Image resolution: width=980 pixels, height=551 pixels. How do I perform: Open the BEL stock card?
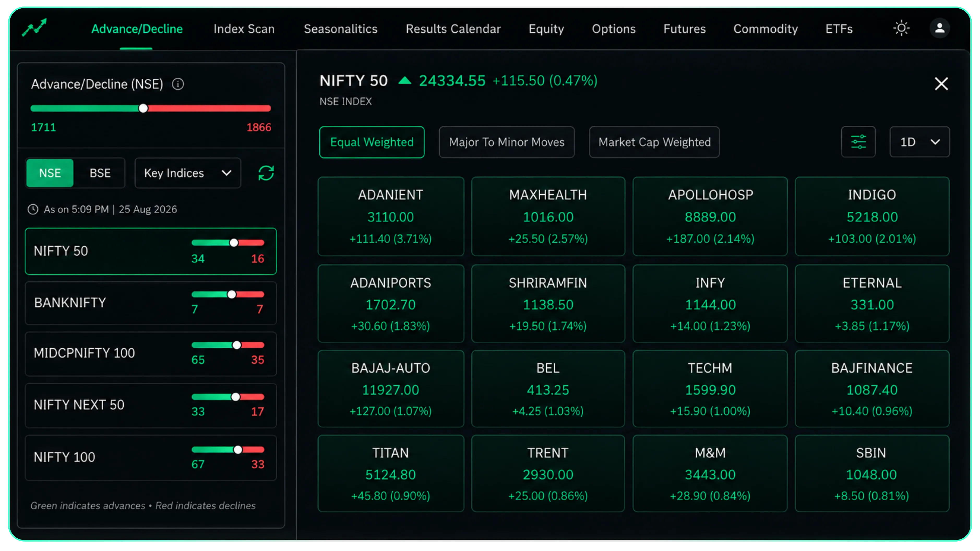click(x=548, y=389)
